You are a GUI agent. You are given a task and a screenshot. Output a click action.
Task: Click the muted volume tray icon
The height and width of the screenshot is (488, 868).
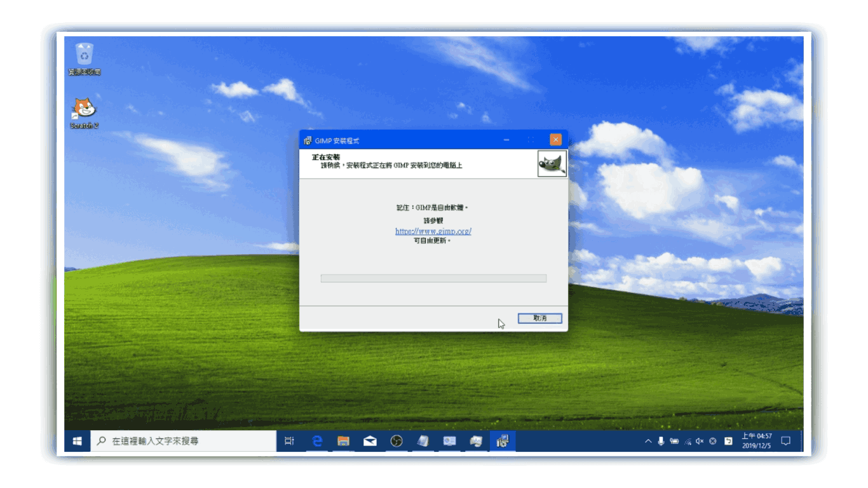(700, 441)
